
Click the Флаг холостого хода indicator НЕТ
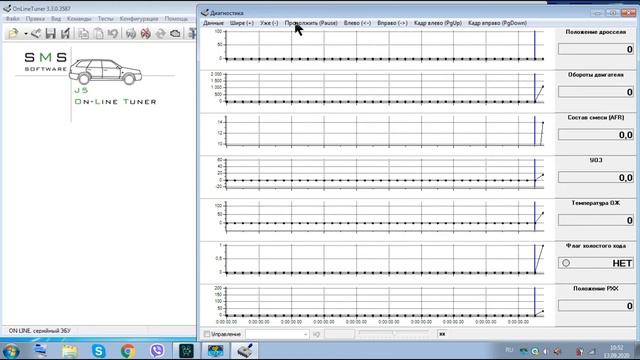click(x=596, y=263)
